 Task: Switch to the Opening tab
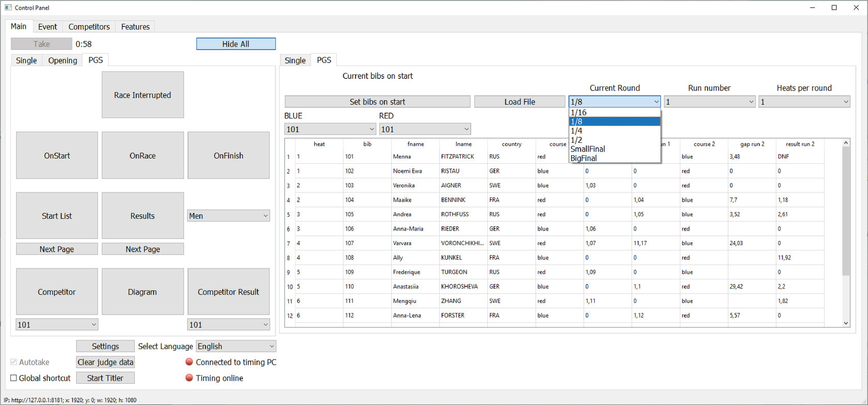(63, 61)
